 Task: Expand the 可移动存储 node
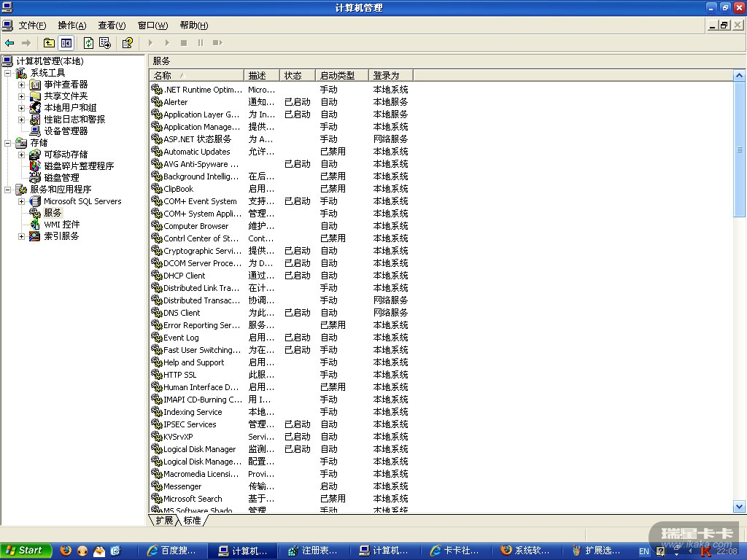(x=21, y=155)
